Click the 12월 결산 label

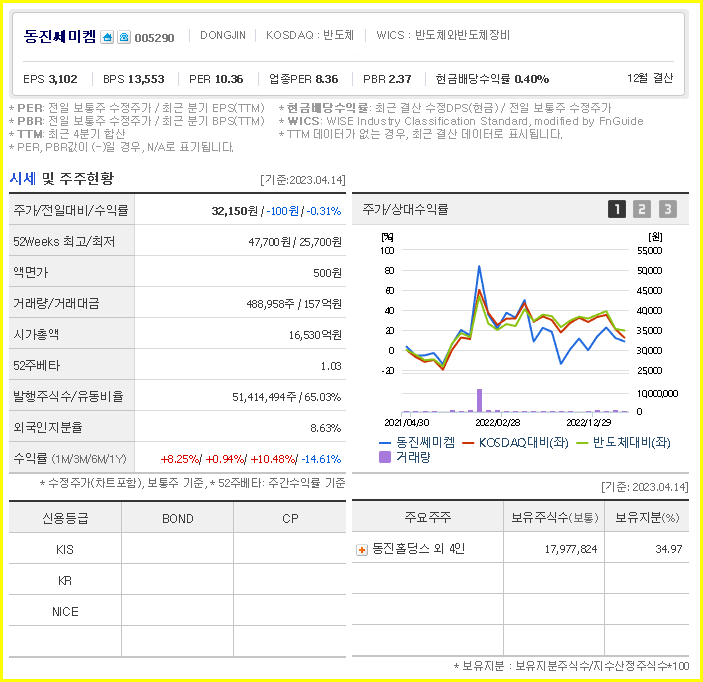[650, 78]
